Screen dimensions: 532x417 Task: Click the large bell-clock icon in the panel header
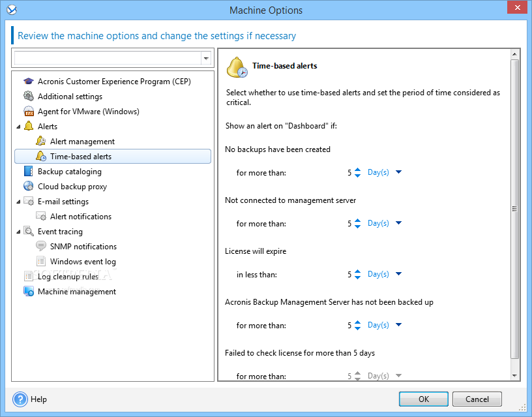pos(237,68)
